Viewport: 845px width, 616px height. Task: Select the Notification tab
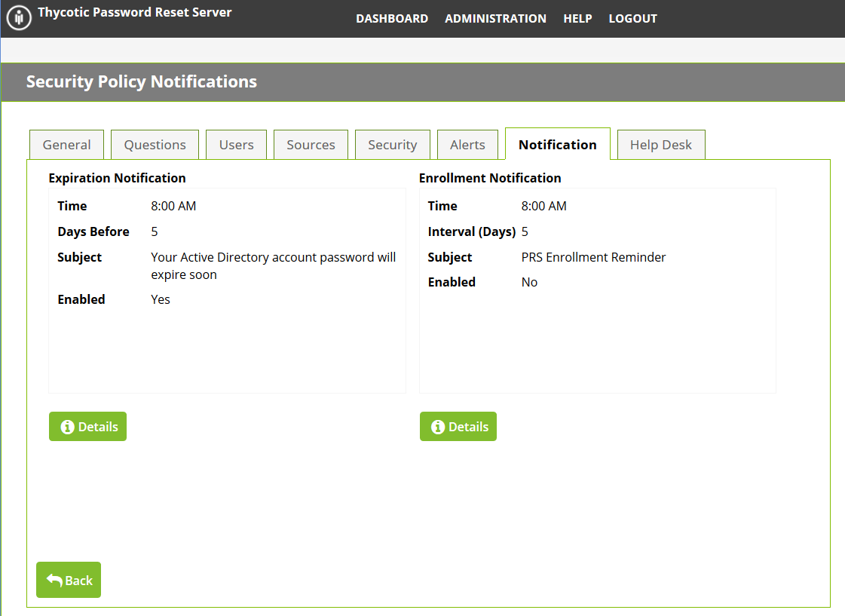[x=557, y=145]
